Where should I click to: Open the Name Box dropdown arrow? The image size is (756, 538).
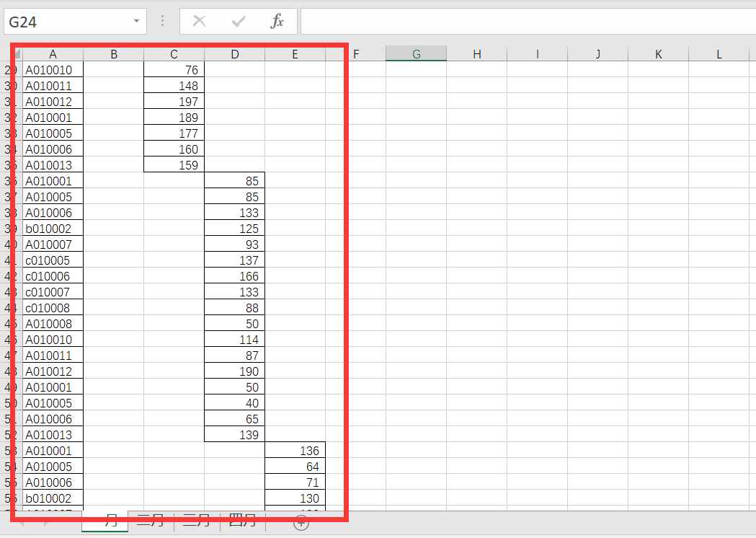[x=136, y=21]
